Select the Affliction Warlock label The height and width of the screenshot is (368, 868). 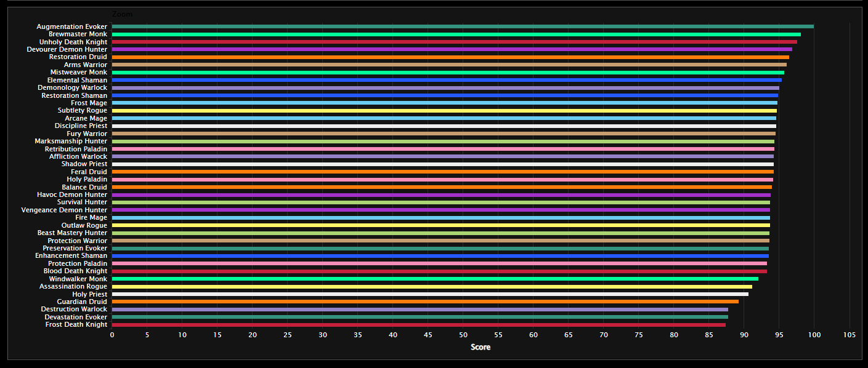pyautogui.click(x=78, y=156)
